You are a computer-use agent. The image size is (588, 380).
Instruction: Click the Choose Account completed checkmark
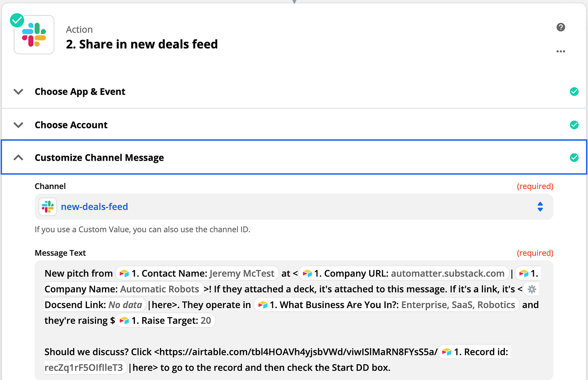[574, 125]
